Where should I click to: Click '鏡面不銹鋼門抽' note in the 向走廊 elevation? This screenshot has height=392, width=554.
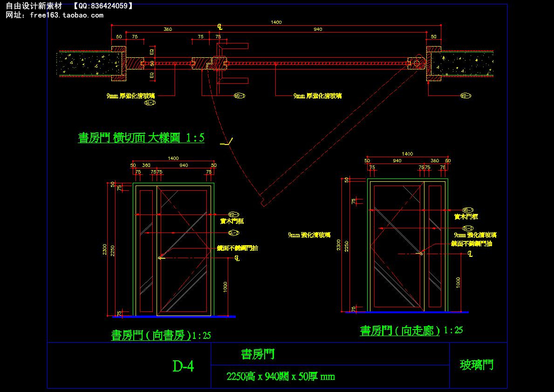[472, 243]
